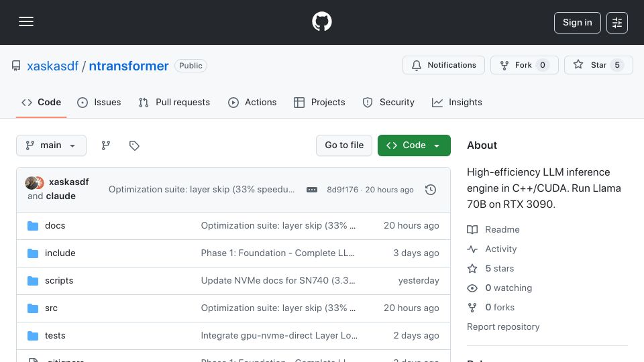The height and width of the screenshot is (362, 644).
Task: Open appearance settings sliders icon
Action: click(x=617, y=23)
